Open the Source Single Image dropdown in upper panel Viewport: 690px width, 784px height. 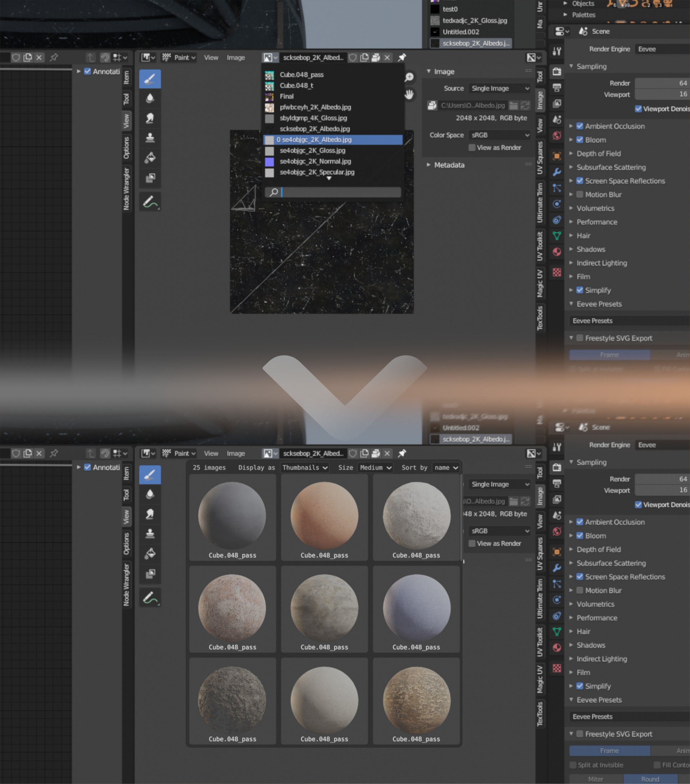[500, 88]
